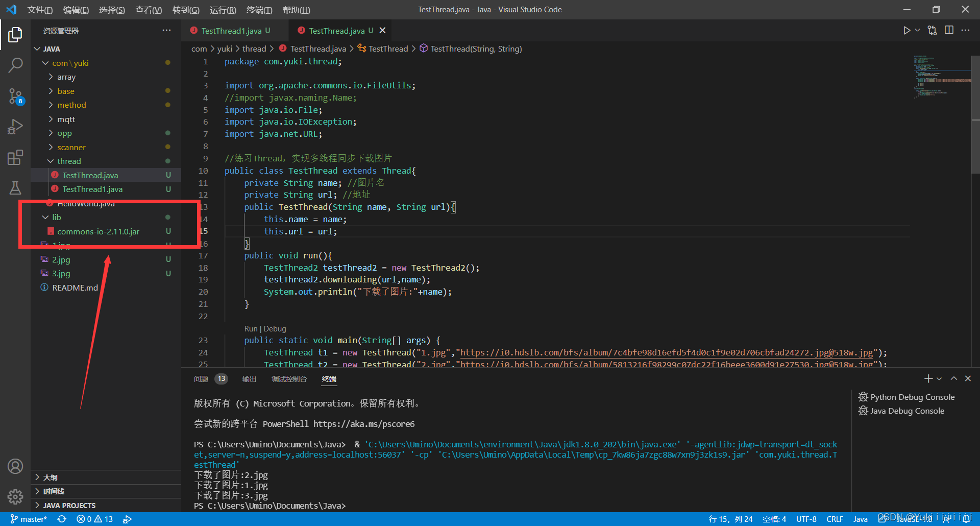Open 2.jpg in the file tree
Image resolution: width=980 pixels, height=526 pixels.
[x=106, y=259]
